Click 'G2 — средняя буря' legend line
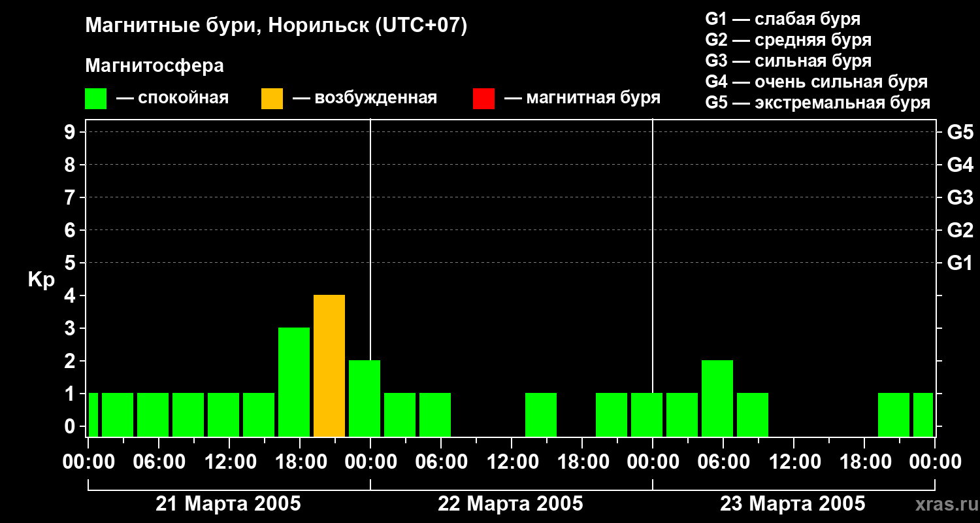Image resolution: width=980 pixels, height=523 pixels. [788, 40]
